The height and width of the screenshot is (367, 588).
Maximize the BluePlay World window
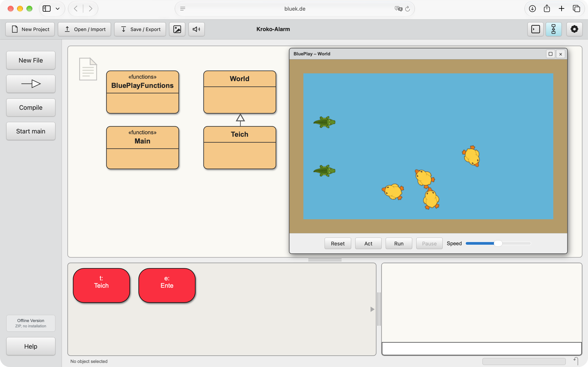[x=550, y=54]
